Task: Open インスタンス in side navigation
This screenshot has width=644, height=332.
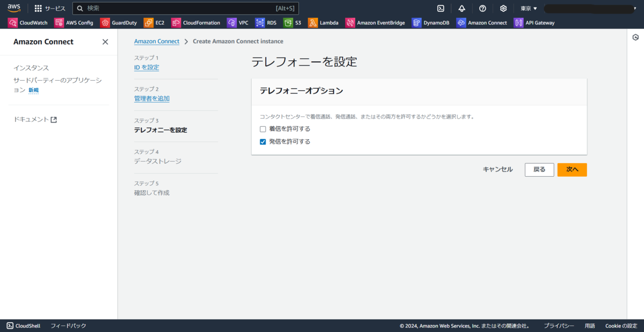Action: pyautogui.click(x=31, y=68)
